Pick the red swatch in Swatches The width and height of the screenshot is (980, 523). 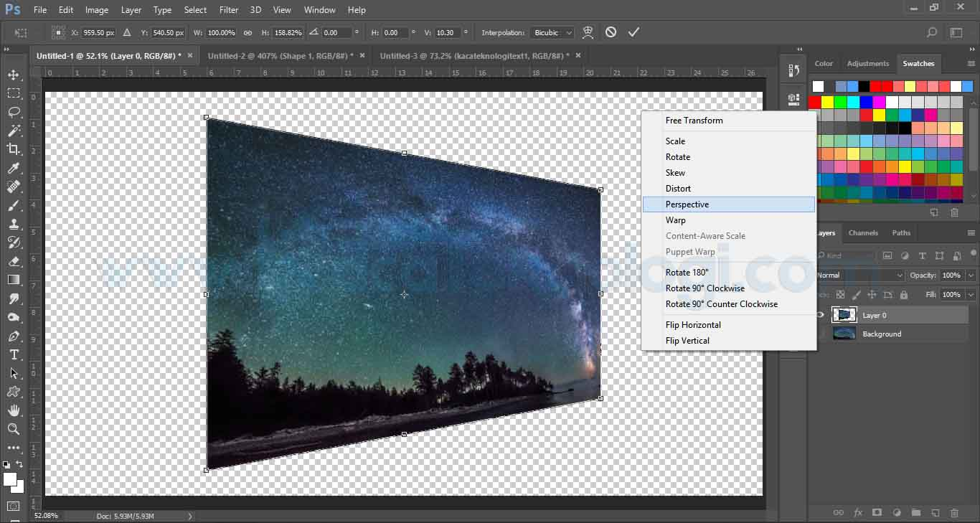click(815, 102)
